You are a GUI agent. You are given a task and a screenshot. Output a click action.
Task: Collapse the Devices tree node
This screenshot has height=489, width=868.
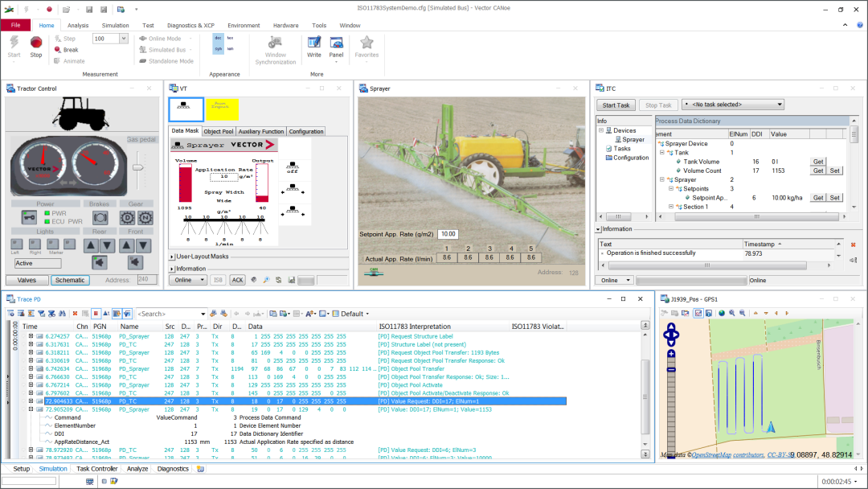[x=601, y=131]
